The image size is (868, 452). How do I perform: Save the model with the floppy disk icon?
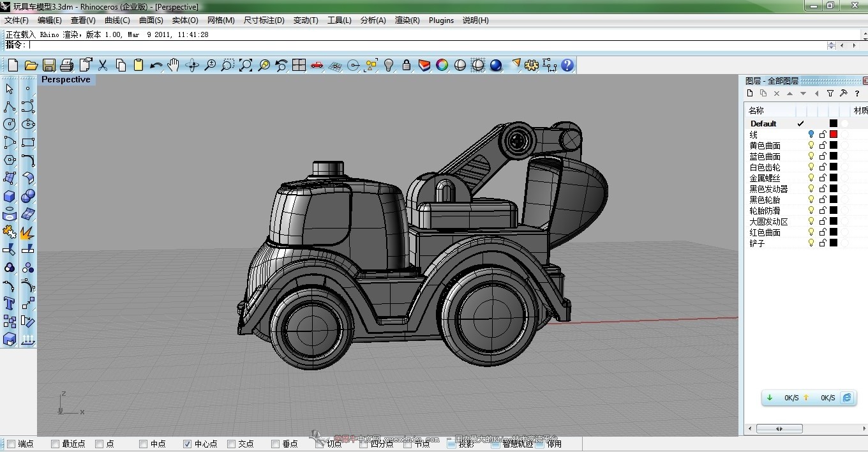(49, 65)
